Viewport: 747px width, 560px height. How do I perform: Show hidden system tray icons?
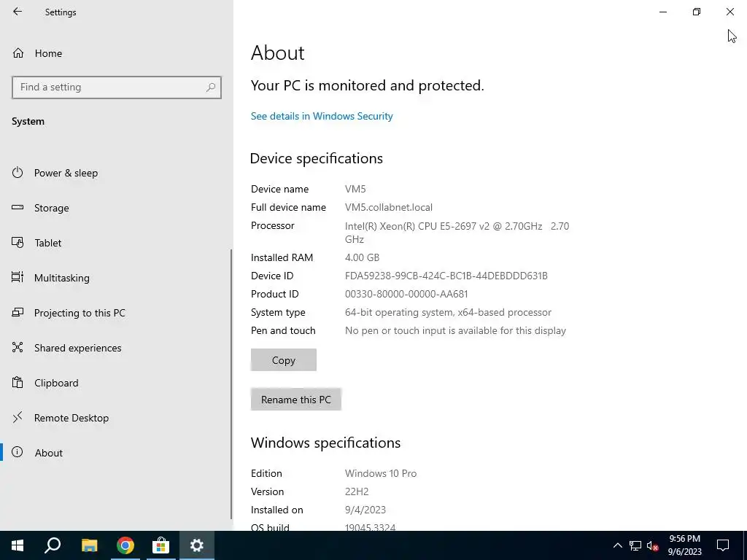pyautogui.click(x=617, y=545)
